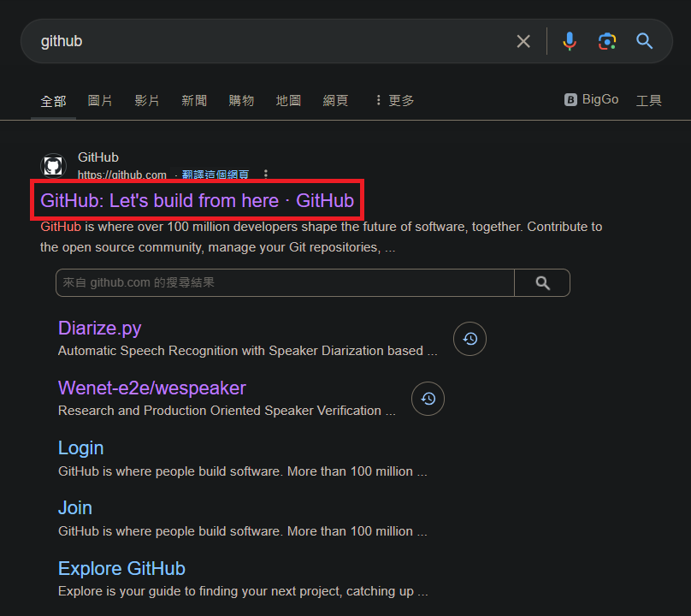Click the site-search magnifier button for github.com
The width and height of the screenshot is (691, 616).
point(542,282)
